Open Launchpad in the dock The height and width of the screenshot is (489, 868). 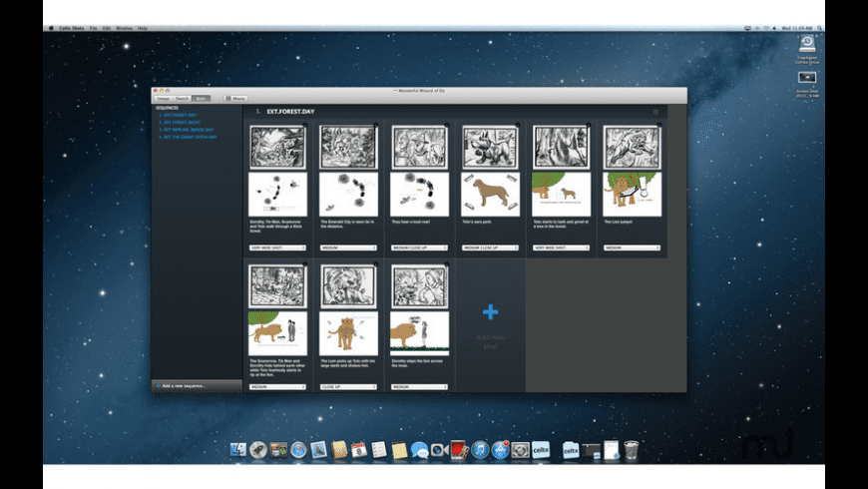pos(258,450)
